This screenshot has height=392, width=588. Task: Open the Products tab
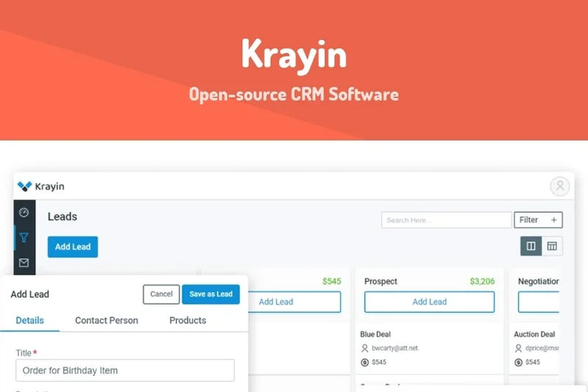pyautogui.click(x=187, y=321)
